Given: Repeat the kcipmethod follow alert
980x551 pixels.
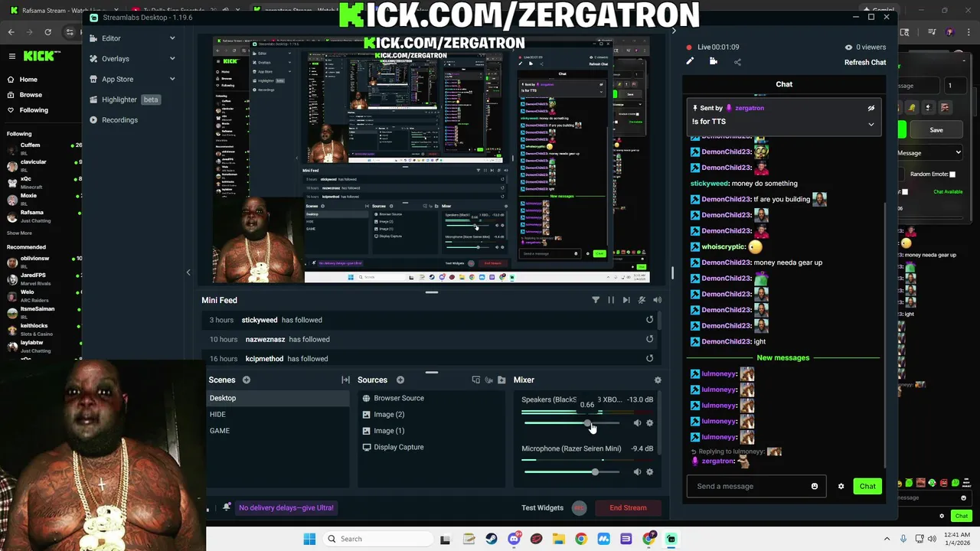Looking at the screenshot, I should pyautogui.click(x=650, y=358).
